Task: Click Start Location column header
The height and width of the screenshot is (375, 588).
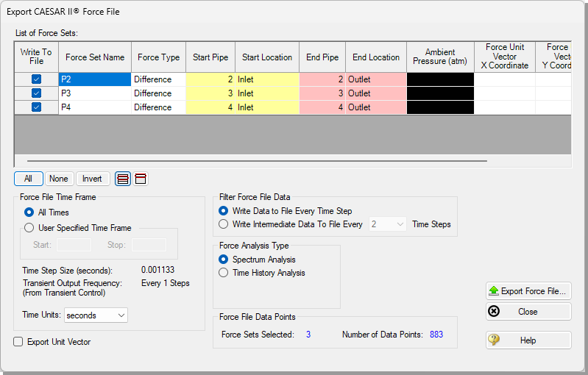Action: 267,57
